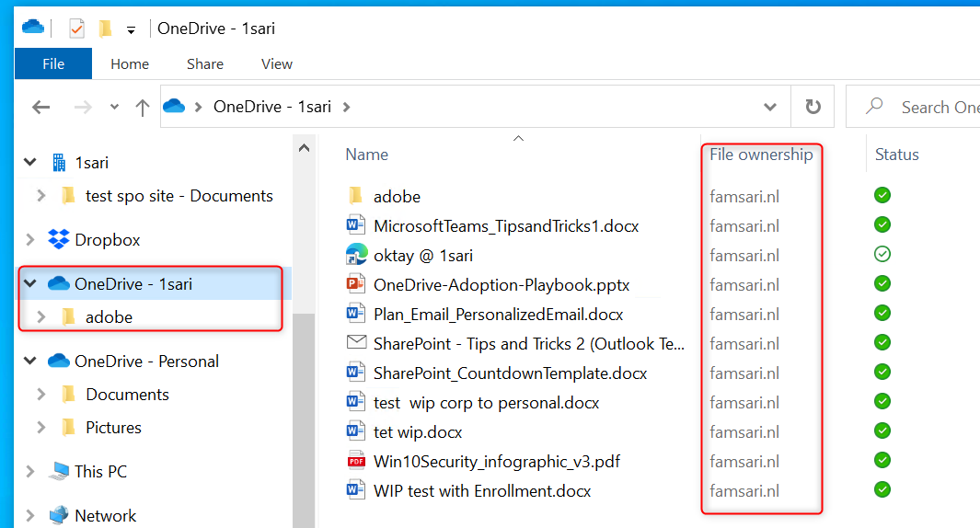Switch to the Home ribbon tab

[x=130, y=63]
